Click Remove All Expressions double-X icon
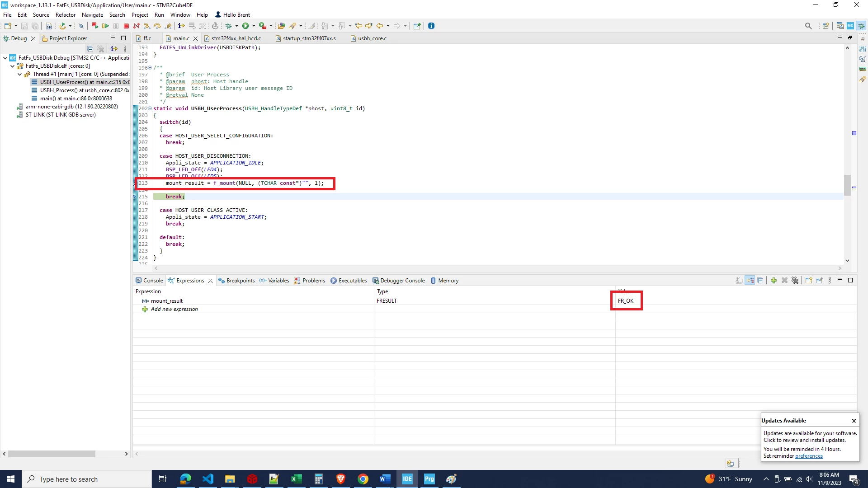Screen dimensions: 868x488 tap(795, 281)
